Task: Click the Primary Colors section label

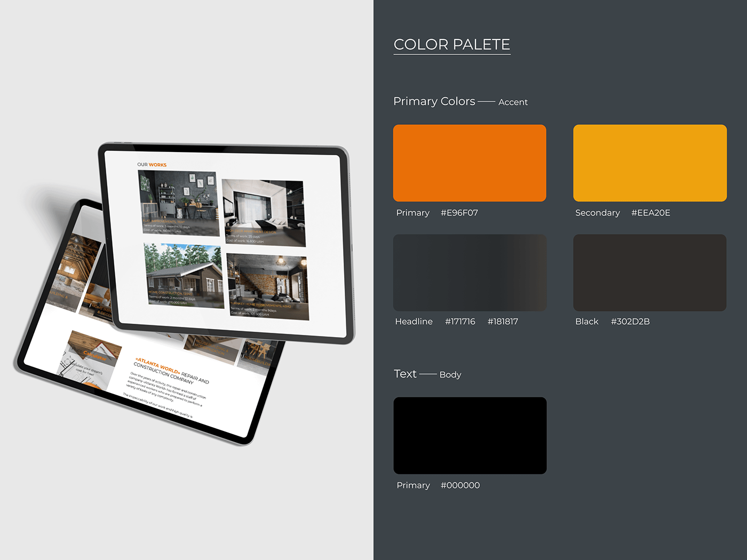Action: [x=434, y=101]
